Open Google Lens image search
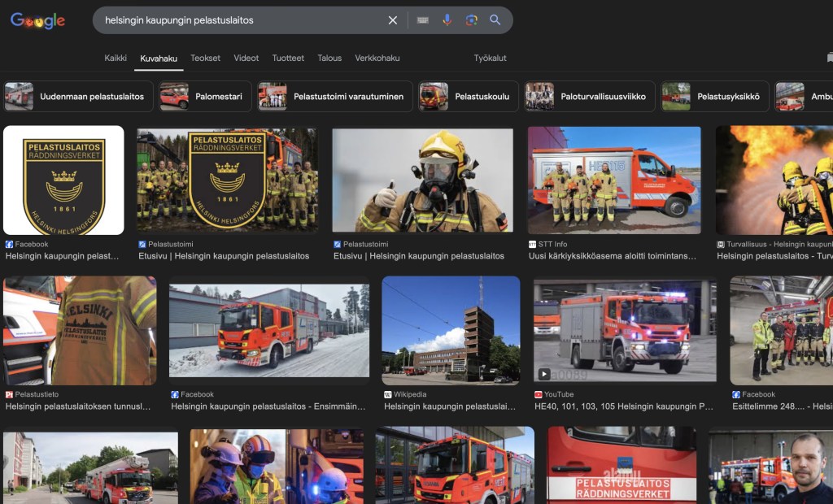Viewport: 833px width, 504px height. click(x=471, y=20)
